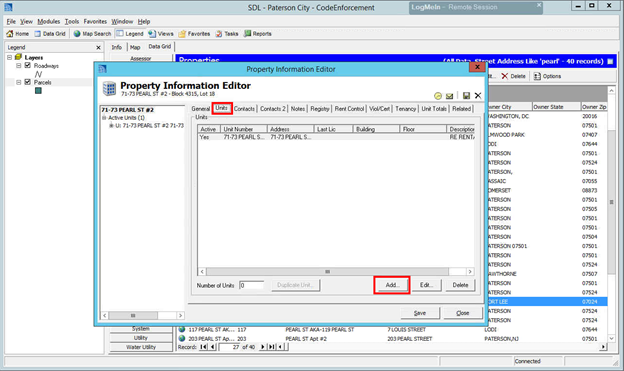Click the Water Utility category button

141,347
